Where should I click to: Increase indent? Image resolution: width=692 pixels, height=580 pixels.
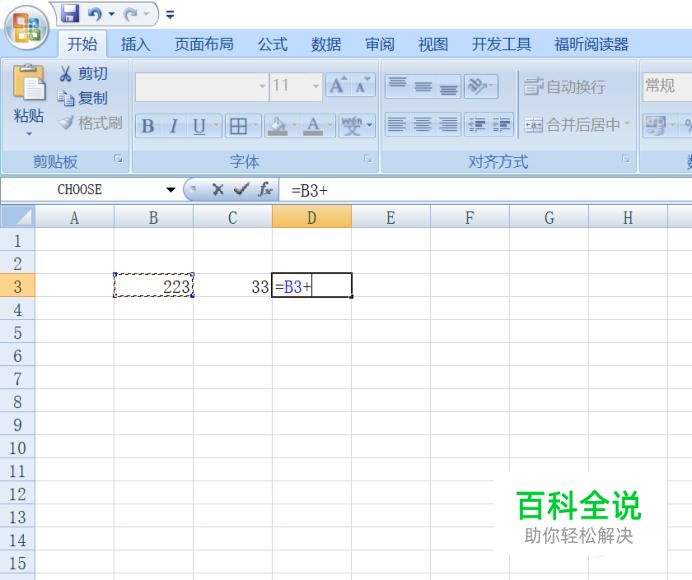click(x=501, y=124)
